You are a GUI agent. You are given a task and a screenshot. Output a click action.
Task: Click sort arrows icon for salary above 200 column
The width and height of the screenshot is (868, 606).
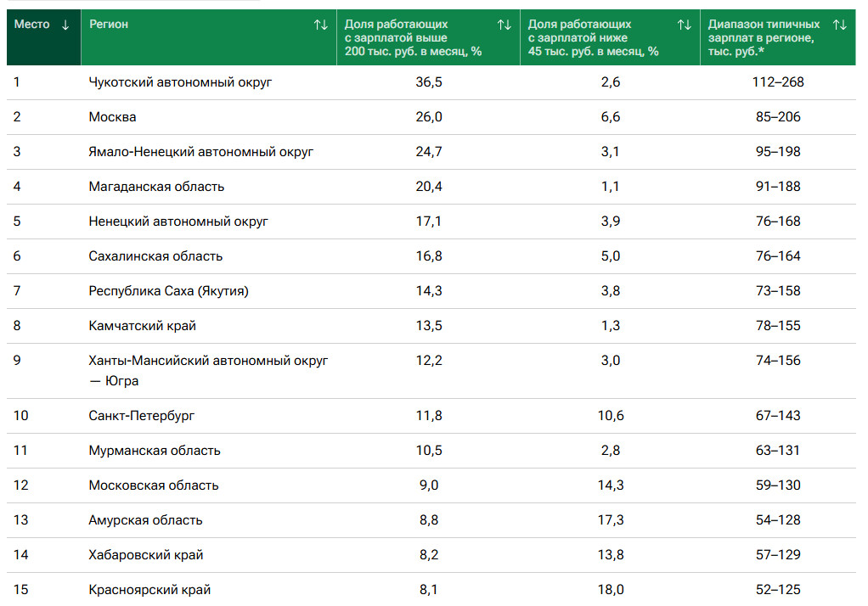coord(504,25)
